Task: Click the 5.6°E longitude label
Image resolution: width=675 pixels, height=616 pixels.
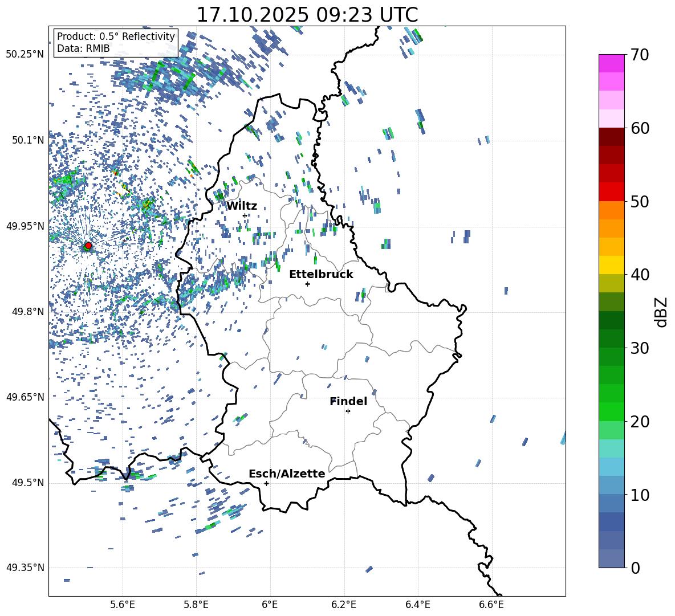Action: 123,605
